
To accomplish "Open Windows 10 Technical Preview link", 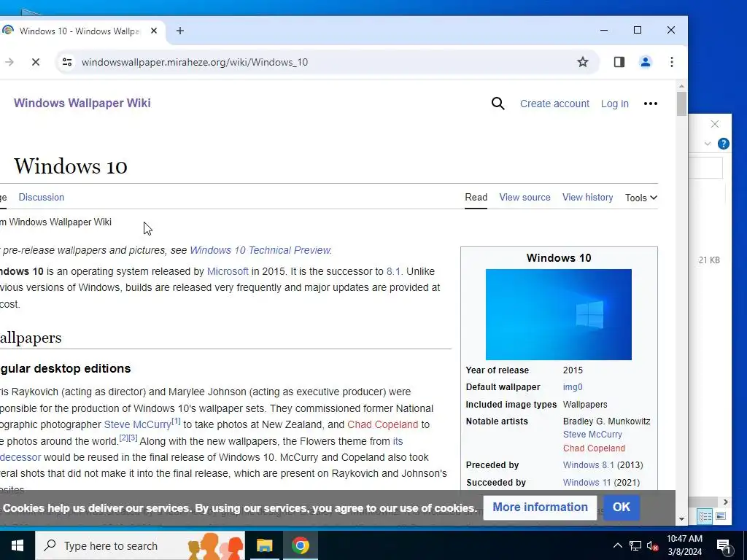I will [x=260, y=250].
